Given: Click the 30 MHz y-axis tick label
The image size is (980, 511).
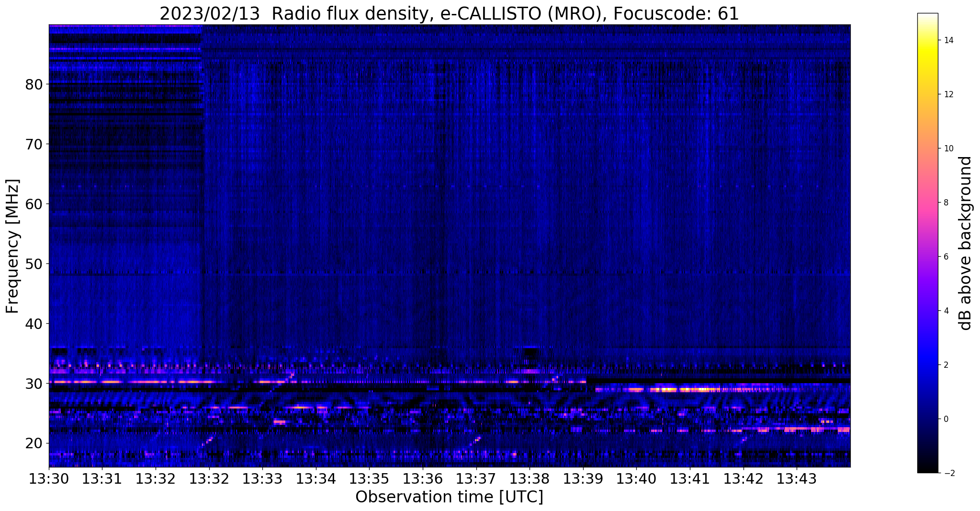Looking at the screenshot, I should click(x=34, y=384).
